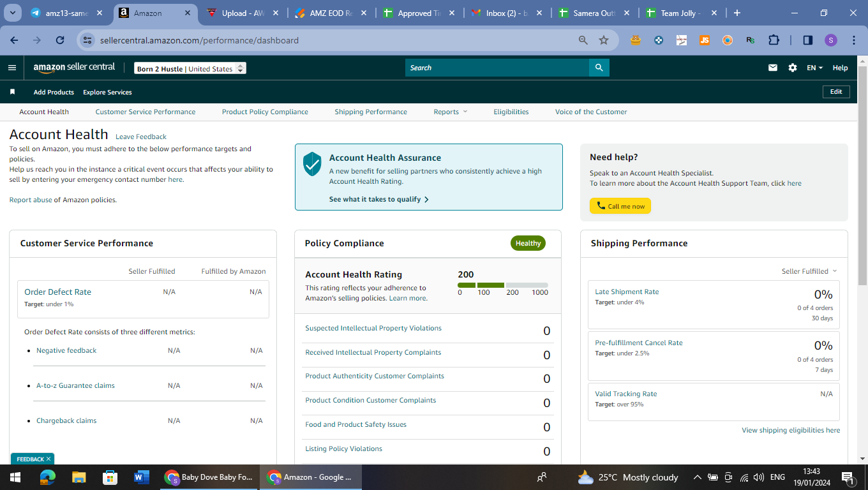Show hidden system tray icons
868x490 pixels.
[697, 477]
